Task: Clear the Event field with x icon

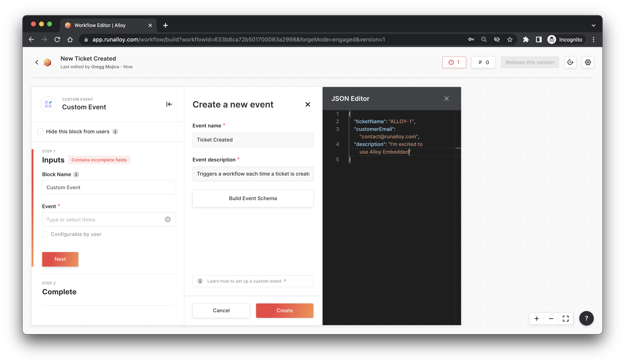Action: pyautogui.click(x=168, y=219)
